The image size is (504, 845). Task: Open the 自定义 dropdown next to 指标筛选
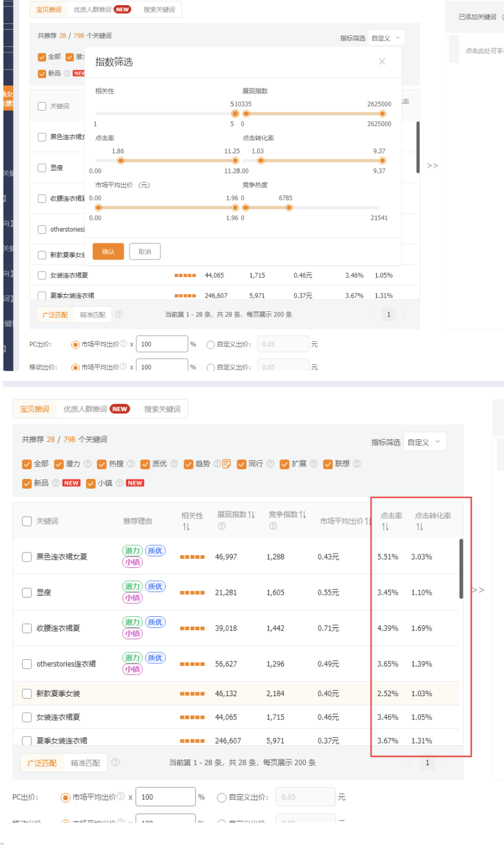424,441
